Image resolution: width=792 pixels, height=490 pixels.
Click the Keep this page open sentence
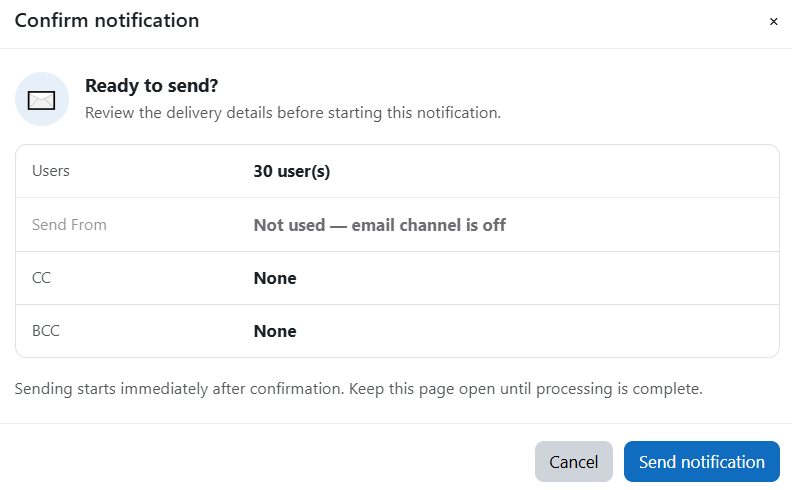(526, 389)
